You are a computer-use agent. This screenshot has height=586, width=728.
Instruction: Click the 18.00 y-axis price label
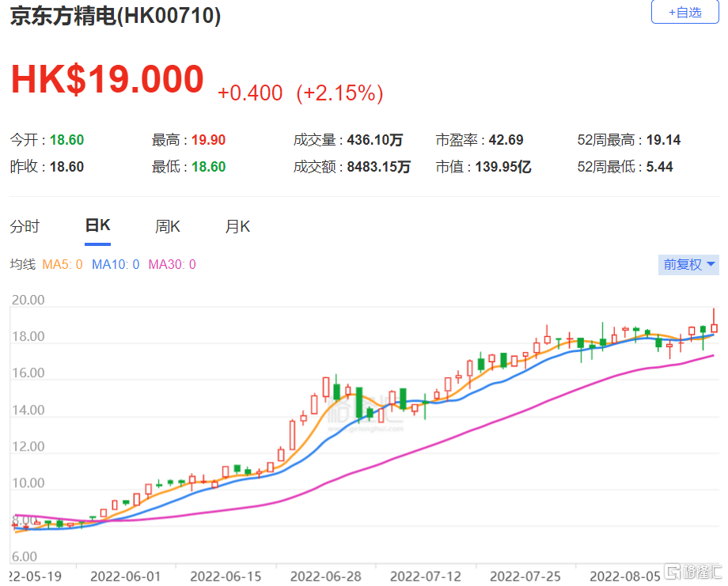click(x=28, y=336)
